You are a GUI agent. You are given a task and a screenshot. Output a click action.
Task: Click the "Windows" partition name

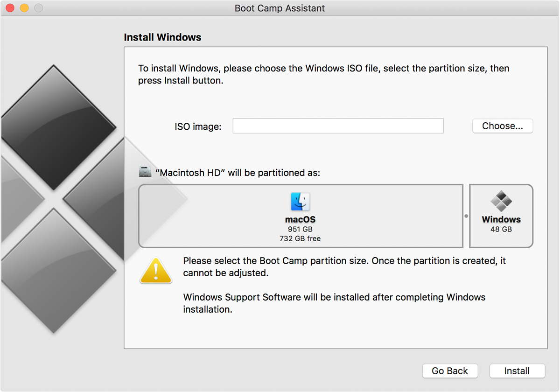click(501, 219)
